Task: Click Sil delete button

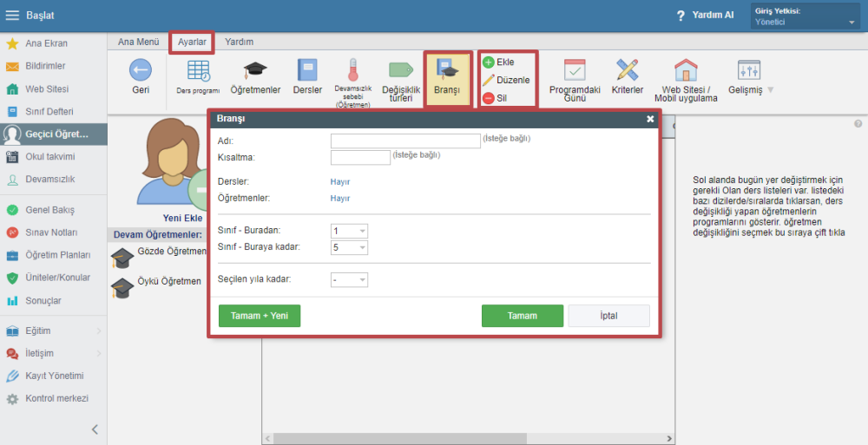Action: click(x=495, y=98)
